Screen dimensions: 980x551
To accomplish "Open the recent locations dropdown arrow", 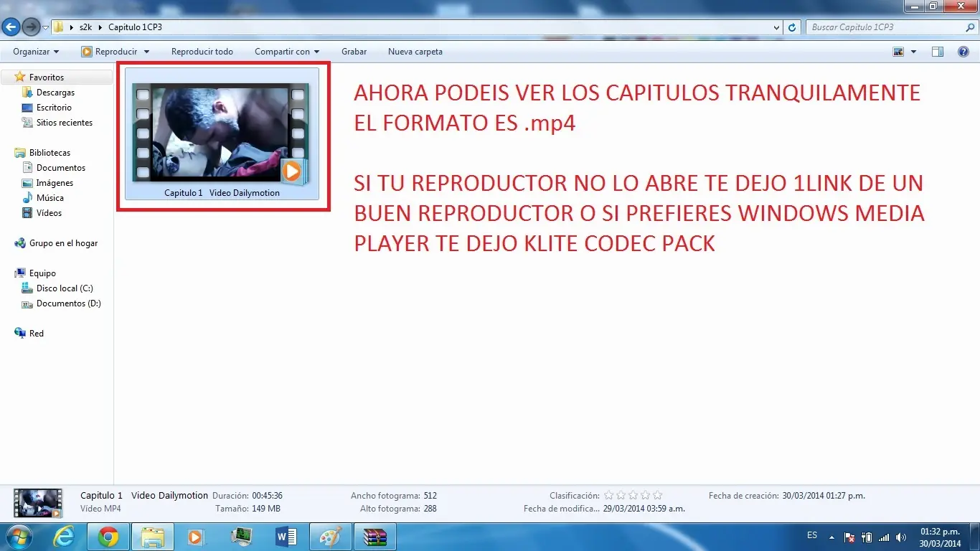I will (x=46, y=28).
